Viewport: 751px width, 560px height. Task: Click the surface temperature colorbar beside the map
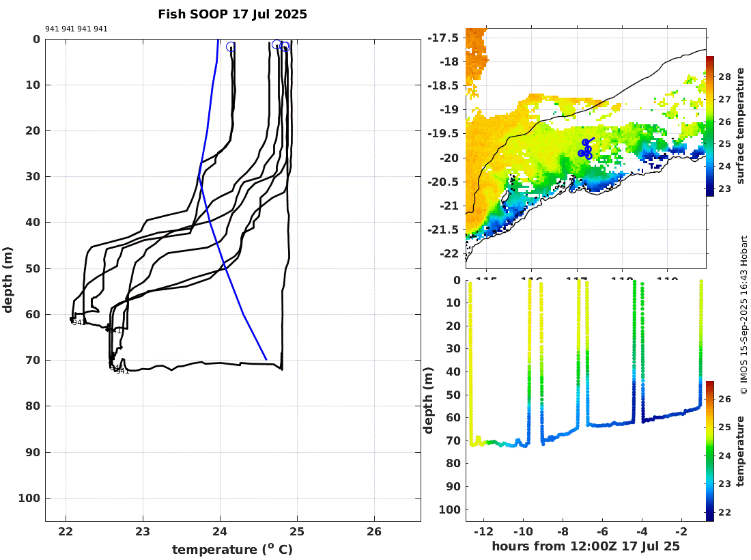point(710,126)
